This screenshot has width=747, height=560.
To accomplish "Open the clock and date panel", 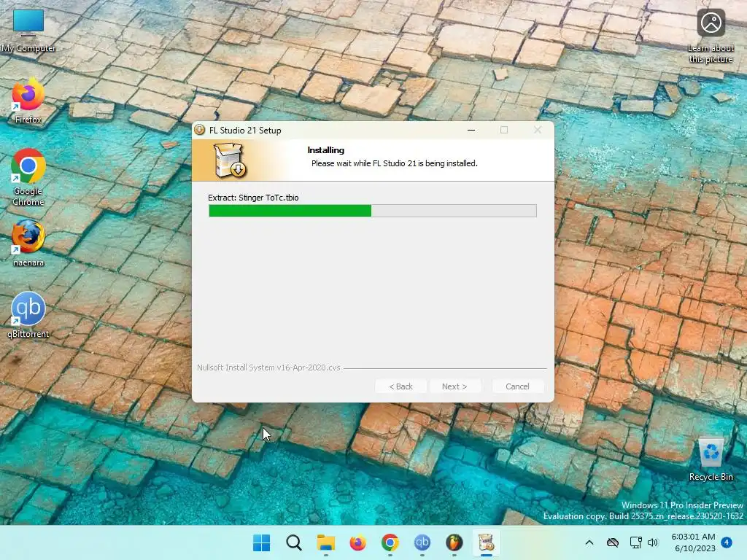I will point(694,542).
